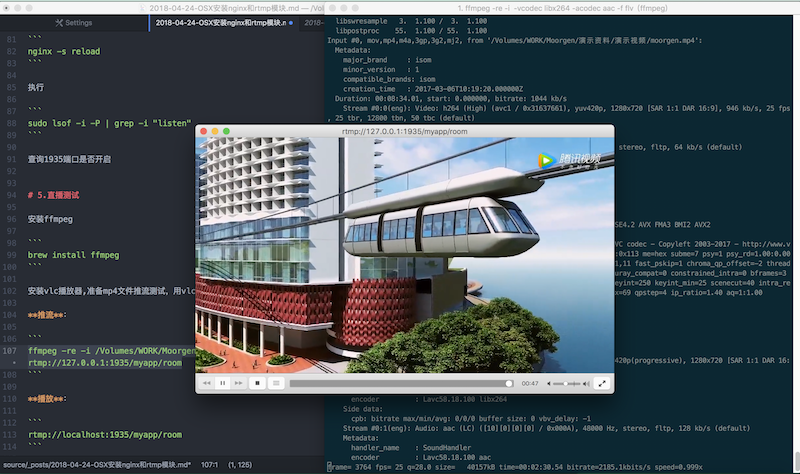Select the 2018-04-24-OSX nginx markdown tab

click(x=218, y=21)
